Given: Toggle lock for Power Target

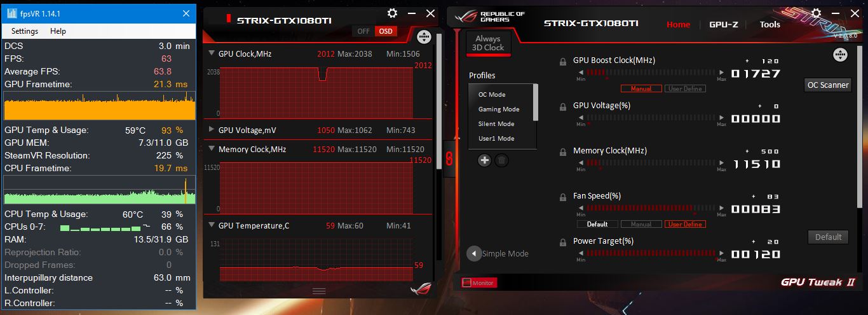Looking at the screenshot, I should coord(563,242).
